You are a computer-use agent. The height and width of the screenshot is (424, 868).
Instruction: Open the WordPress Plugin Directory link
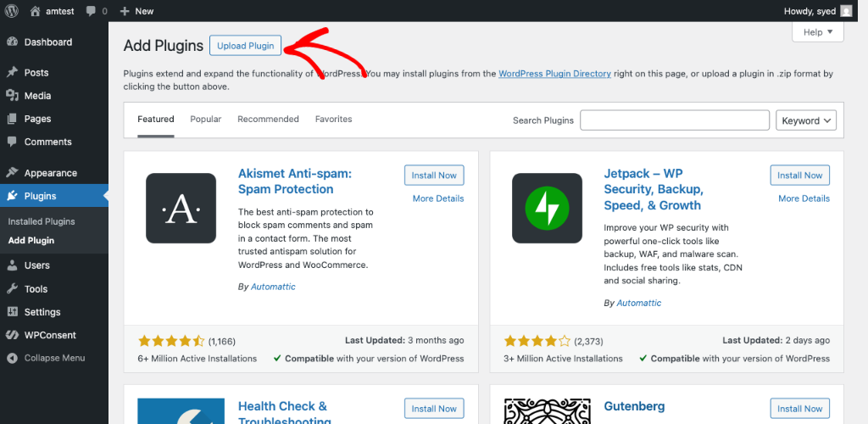coord(554,73)
